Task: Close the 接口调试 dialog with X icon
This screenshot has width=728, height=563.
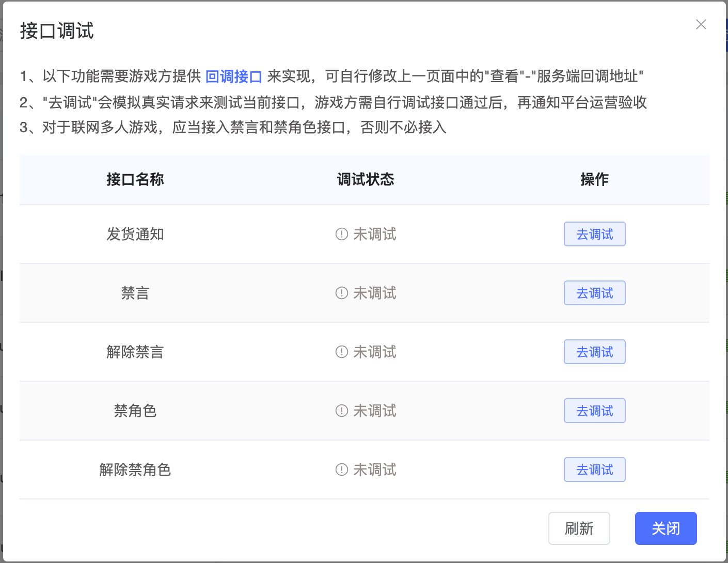Action: coord(701,24)
